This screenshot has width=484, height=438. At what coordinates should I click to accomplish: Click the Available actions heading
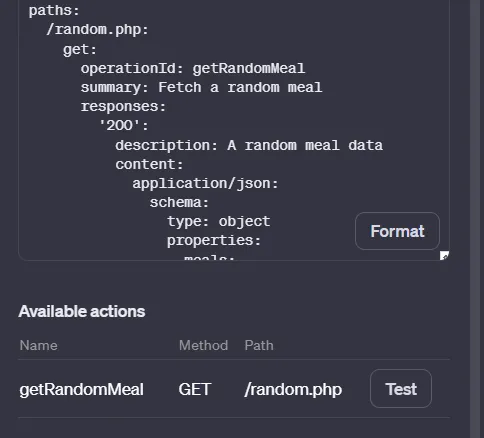[x=82, y=311]
